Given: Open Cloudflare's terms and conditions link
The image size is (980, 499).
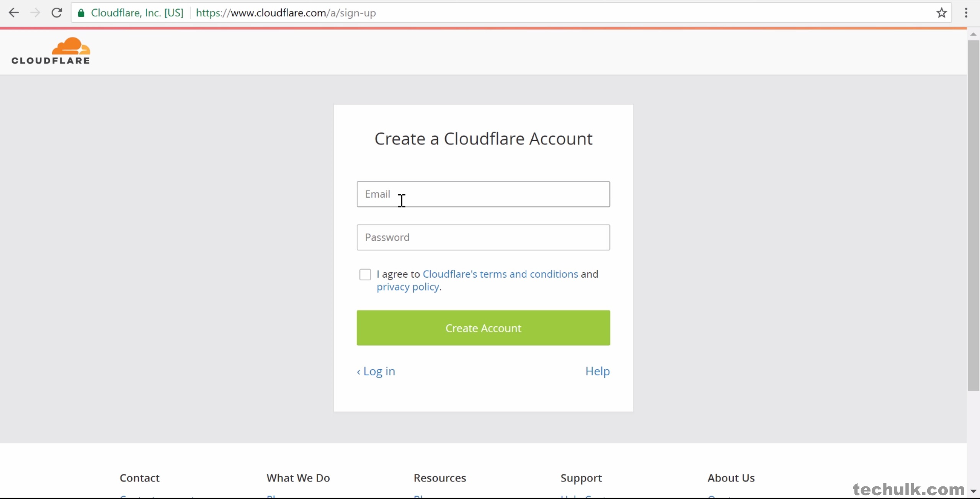Looking at the screenshot, I should (500, 274).
